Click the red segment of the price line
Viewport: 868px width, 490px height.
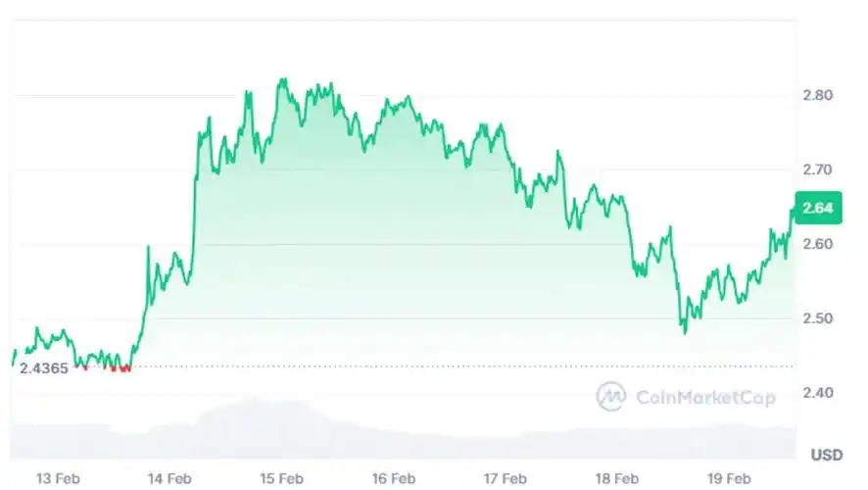tap(120, 368)
